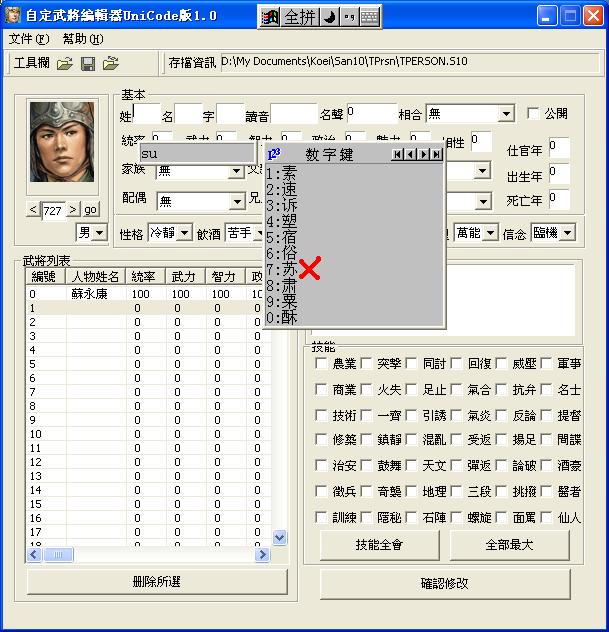Click the IME punctuation mode icon

[x=349, y=17]
